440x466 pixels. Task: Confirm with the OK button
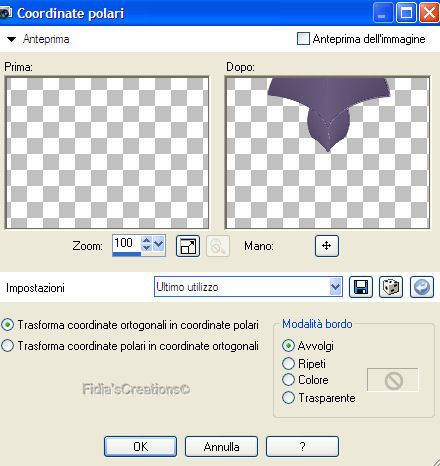(140, 446)
